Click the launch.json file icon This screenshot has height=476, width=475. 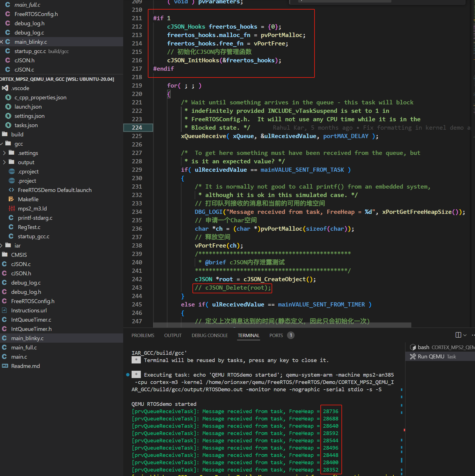8,107
